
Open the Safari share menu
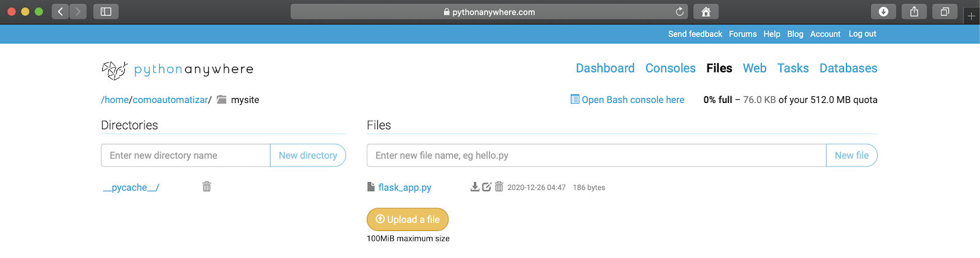[x=914, y=12]
